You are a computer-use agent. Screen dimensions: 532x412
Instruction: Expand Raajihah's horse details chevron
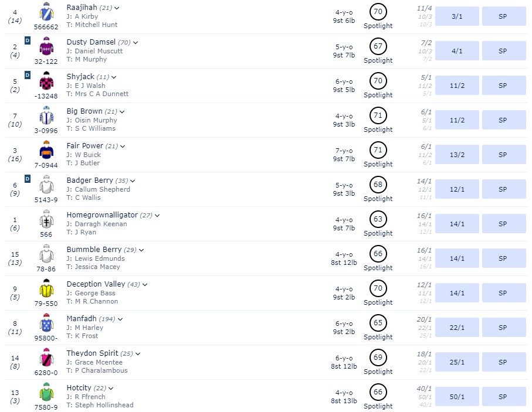point(117,8)
